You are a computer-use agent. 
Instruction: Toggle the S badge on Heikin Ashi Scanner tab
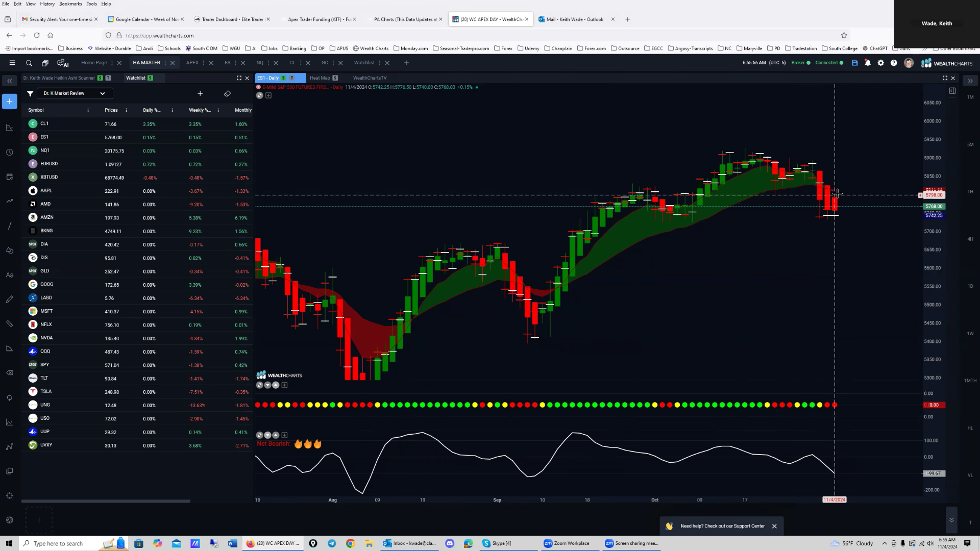[100, 78]
